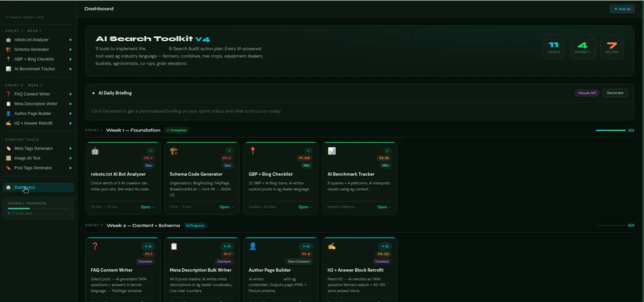This screenshot has width=644, height=302.
Task: Click the tag icon beside Meta Tags Generator
Action: 8,148
